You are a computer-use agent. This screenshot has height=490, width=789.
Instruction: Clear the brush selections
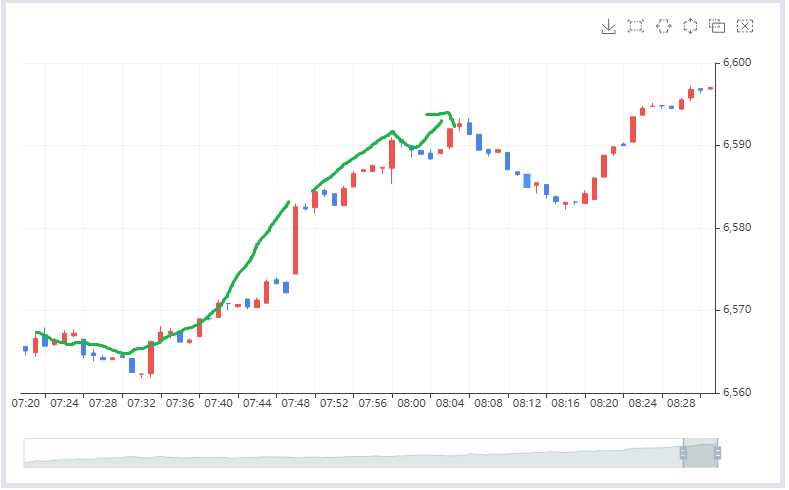tap(745, 26)
